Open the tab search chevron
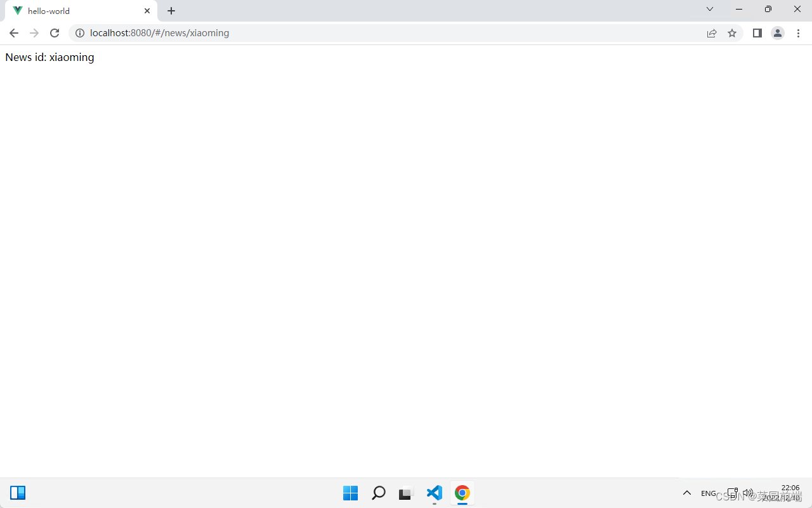This screenshot has height=508, width=812. tap(710, 9)
